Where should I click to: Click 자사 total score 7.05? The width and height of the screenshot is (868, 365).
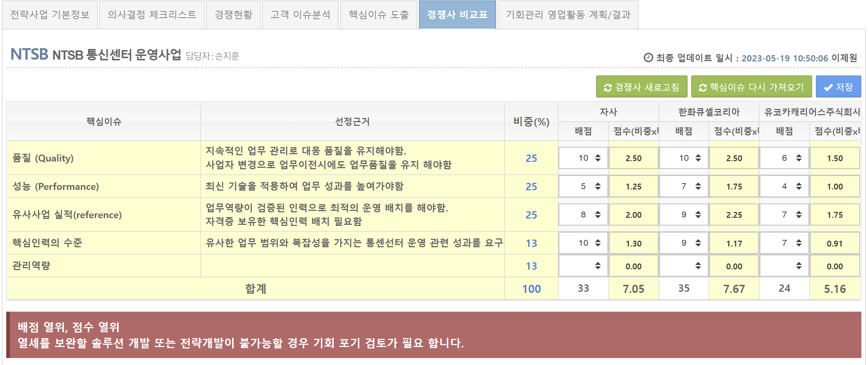(634, 289)
